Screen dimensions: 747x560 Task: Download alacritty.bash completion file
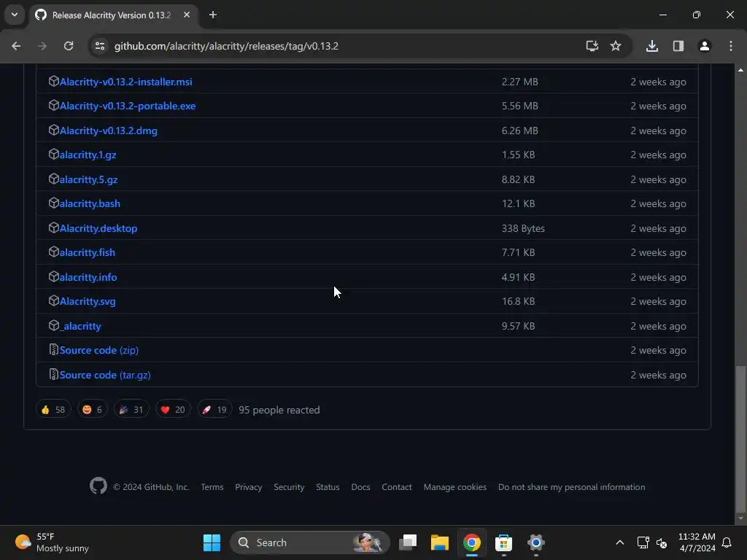click(90, 204)
